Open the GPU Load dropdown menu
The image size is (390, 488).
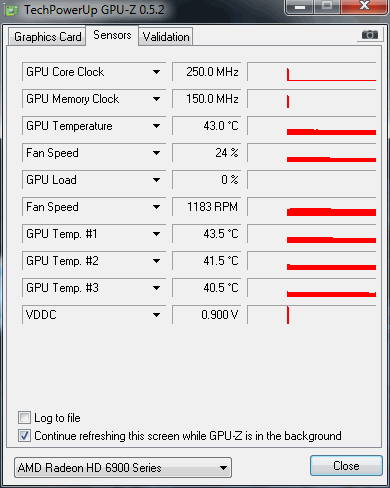pyautogui.click(x=156, y=180)
